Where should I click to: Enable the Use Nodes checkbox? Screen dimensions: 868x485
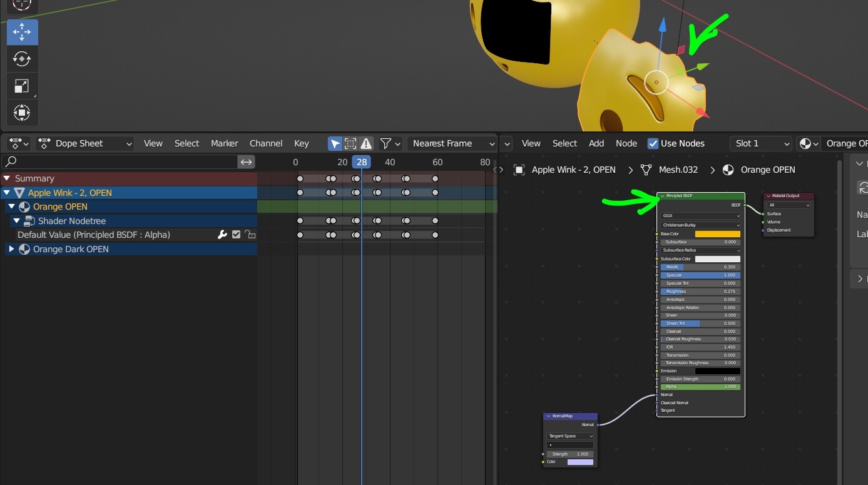point(653,143)
